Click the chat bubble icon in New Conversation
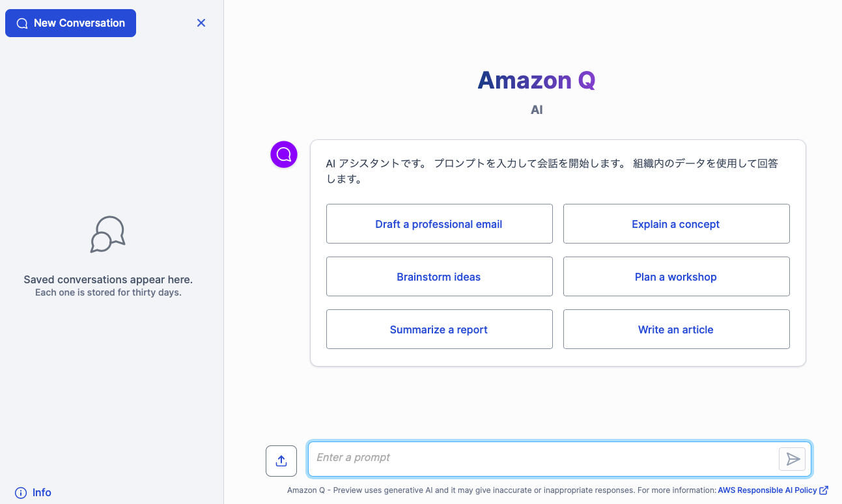This screenshot has width=842, height=504. [22, 23]
